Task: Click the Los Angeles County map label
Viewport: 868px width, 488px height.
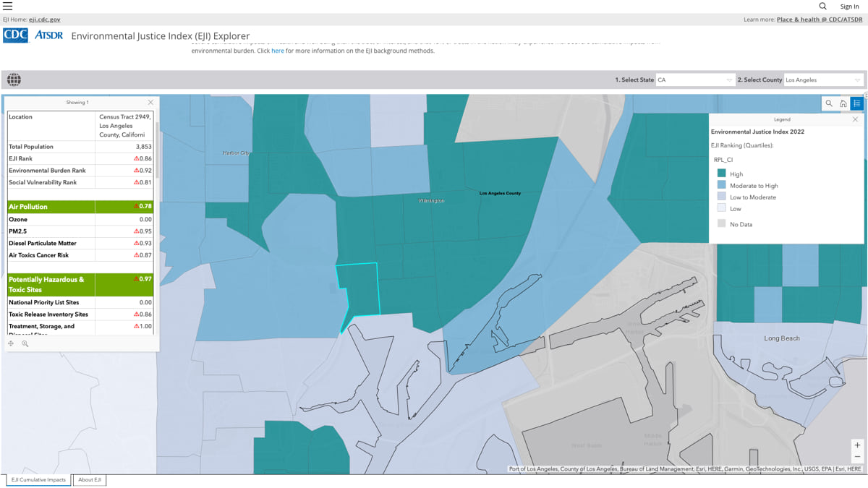Action: [500, 193]
